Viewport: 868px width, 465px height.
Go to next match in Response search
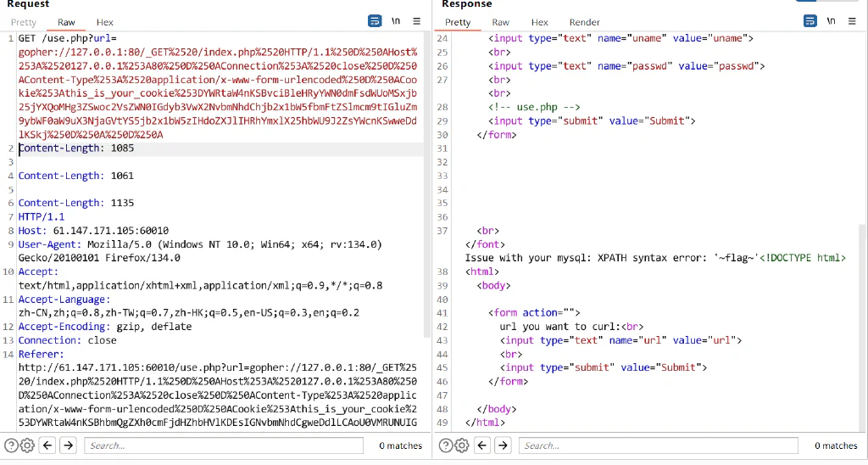click(x=503, y=445)
